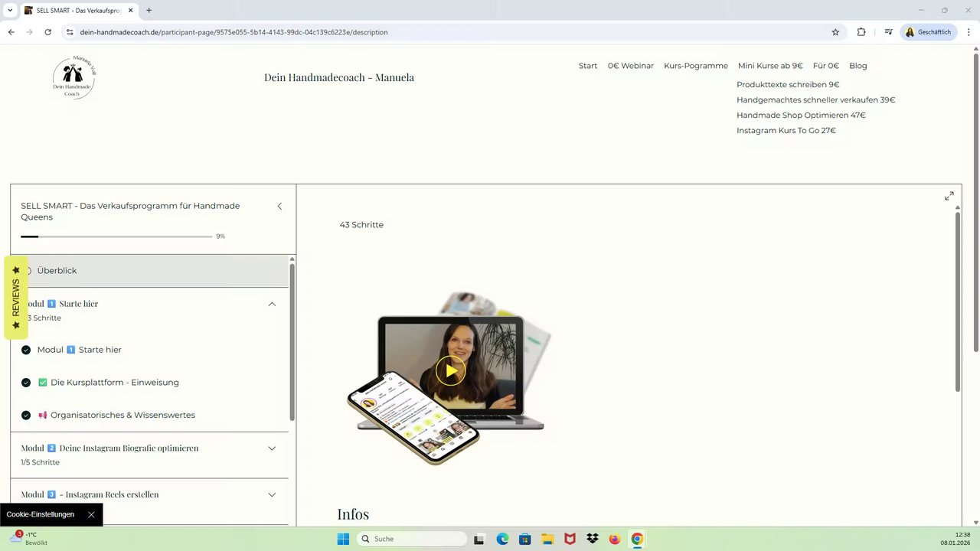Expand Modul 3 Instagram Reels section
This screenshot has width=980, height=551.
click(272, 495)
